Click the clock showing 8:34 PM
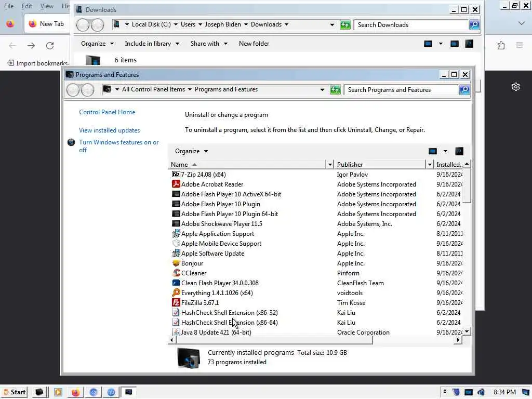532x399 pixels. click(504, 392)
